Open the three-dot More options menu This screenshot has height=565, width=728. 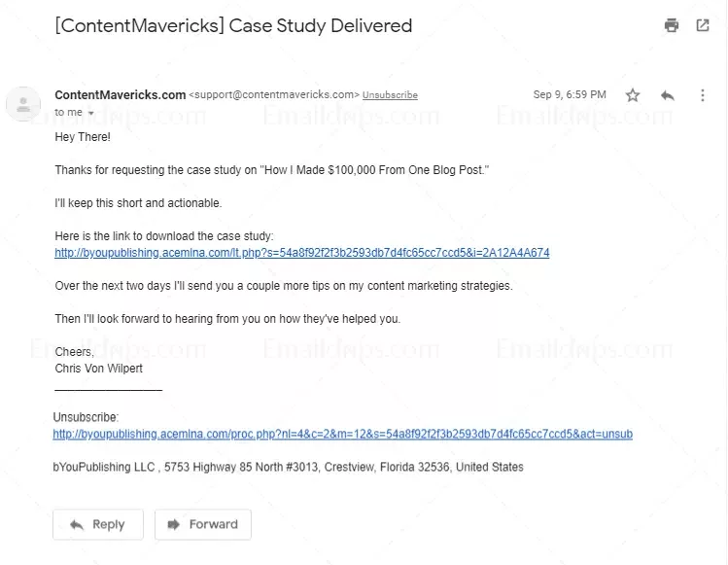pos(703,95)
